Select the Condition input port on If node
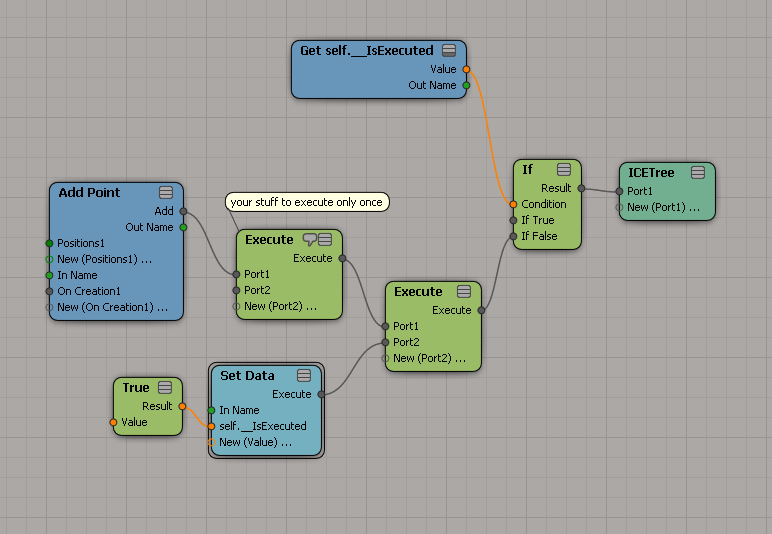772x534 pixels. point(513,204)
